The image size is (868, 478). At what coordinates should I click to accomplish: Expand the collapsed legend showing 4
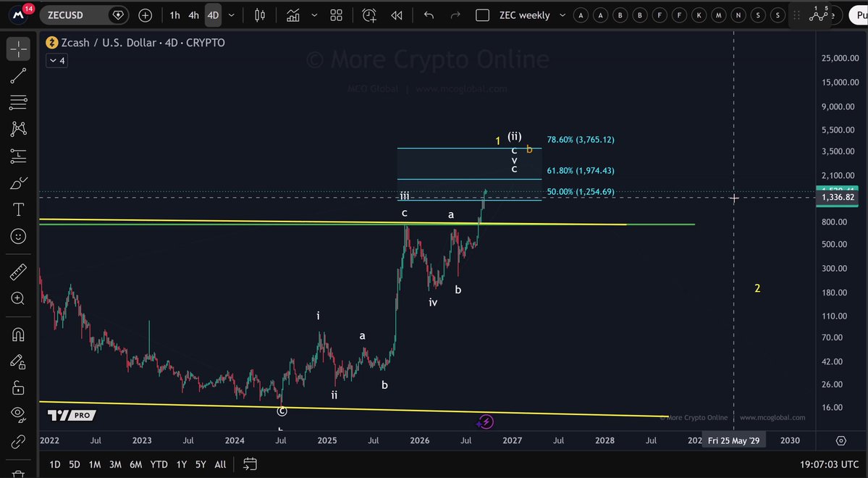[x=57, y=60]
